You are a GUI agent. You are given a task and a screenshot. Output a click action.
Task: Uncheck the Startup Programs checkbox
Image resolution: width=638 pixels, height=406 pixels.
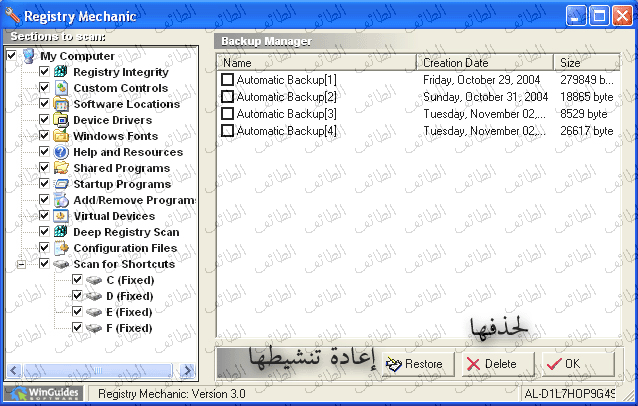(x=44, y=183)
